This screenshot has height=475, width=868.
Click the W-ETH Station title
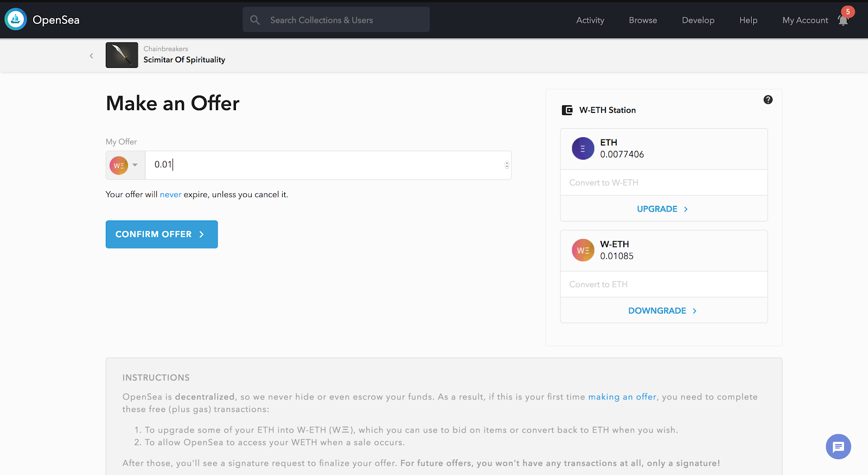click(608, 110)
